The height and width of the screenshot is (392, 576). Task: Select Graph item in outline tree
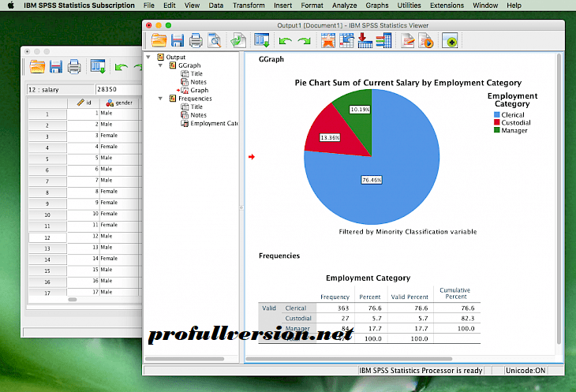point(200,90)
